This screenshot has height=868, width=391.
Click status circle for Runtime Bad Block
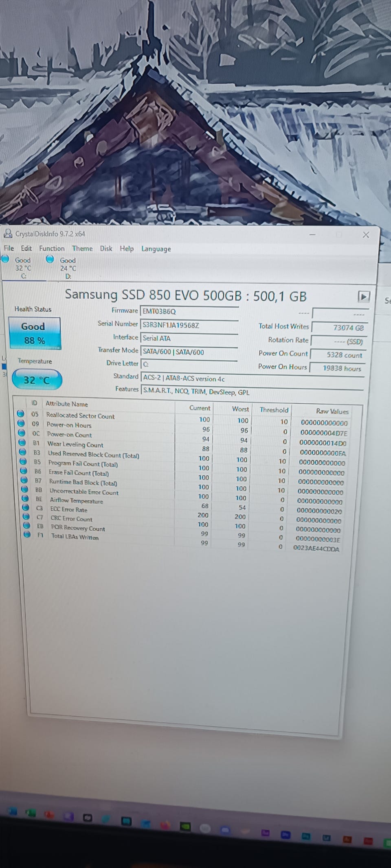point(24,480)
